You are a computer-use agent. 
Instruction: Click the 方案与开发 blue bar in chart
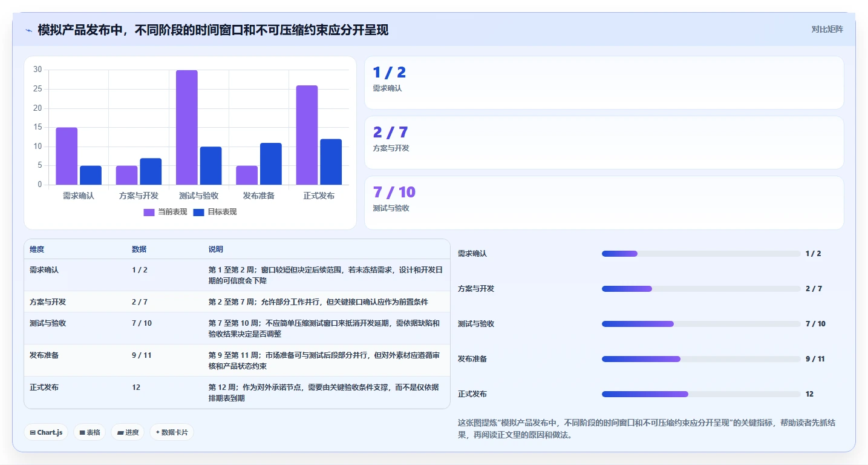[x=151, y=171]
